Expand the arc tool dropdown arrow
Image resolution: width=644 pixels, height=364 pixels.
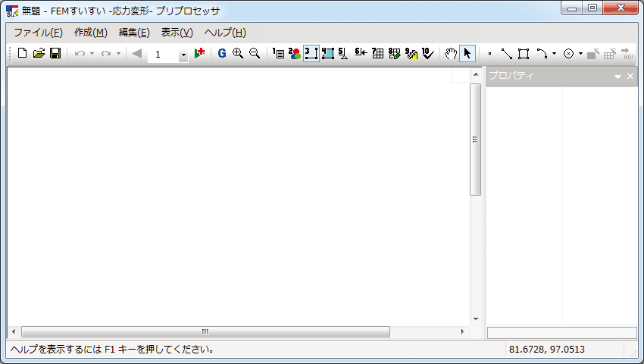(x=554, y=54)
